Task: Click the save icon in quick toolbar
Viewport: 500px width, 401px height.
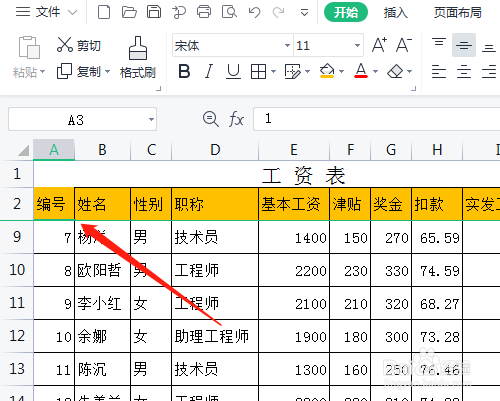Action: [x=154, y=12]
